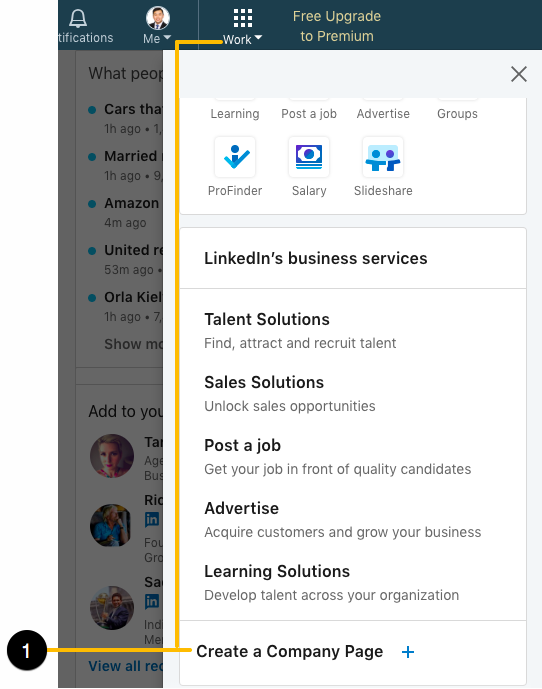Click the Learning app label

[235, 114]
